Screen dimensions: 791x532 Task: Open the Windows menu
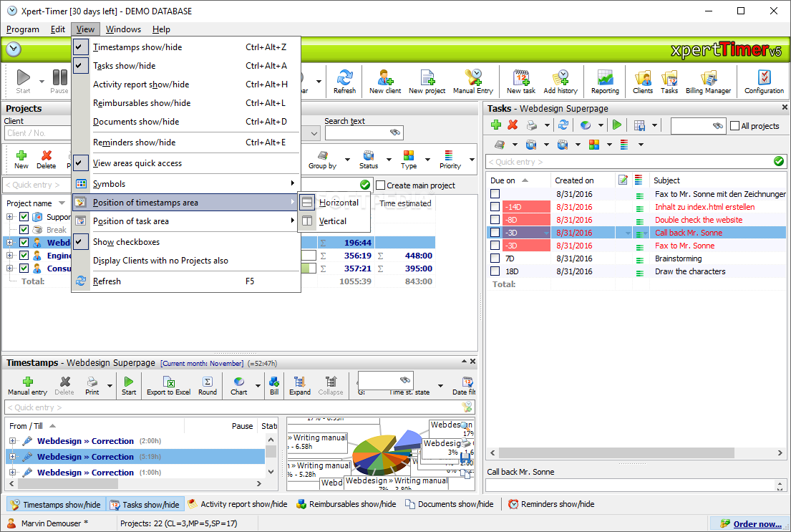pos(123,29)
